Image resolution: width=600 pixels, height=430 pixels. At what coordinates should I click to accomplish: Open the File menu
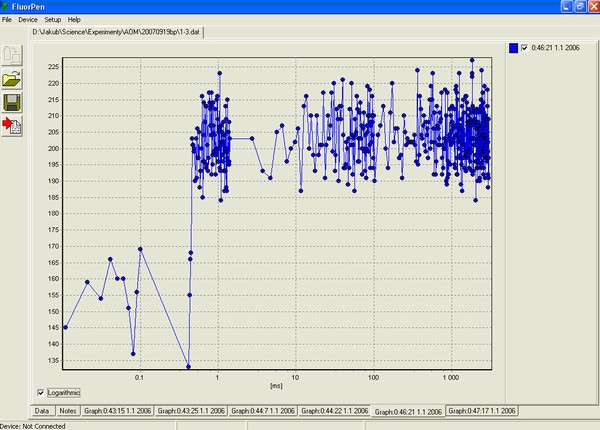(x=7, y=20)
